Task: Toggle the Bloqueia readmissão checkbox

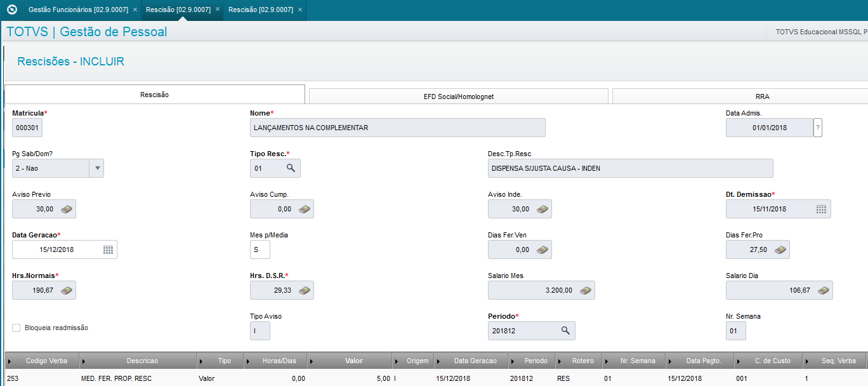Action: click(16, 328)
